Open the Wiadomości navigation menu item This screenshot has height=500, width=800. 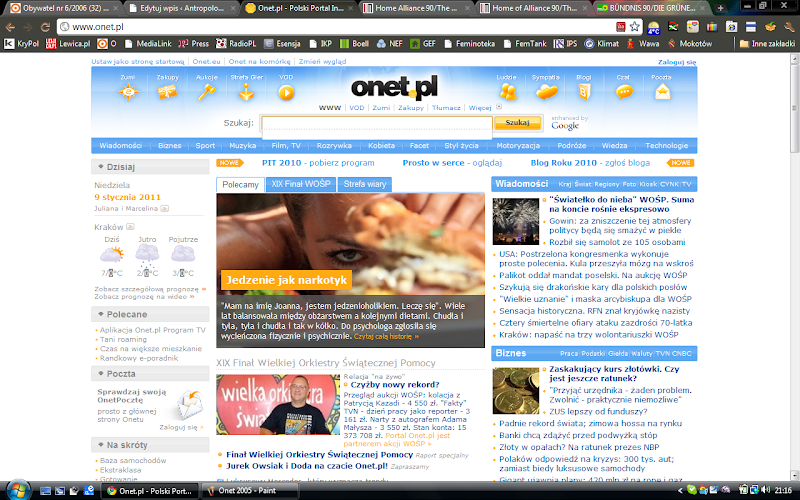121,145
